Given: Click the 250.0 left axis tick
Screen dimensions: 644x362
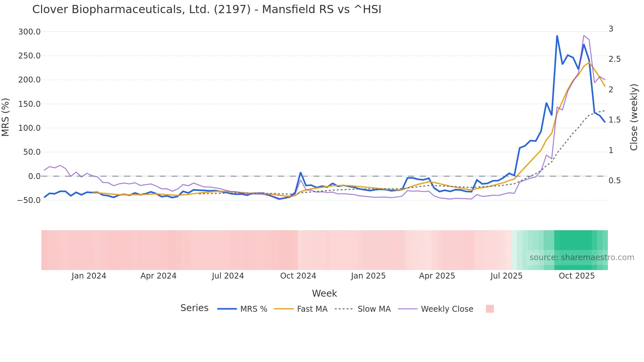Looking at the screenshot, I should 29,56.
